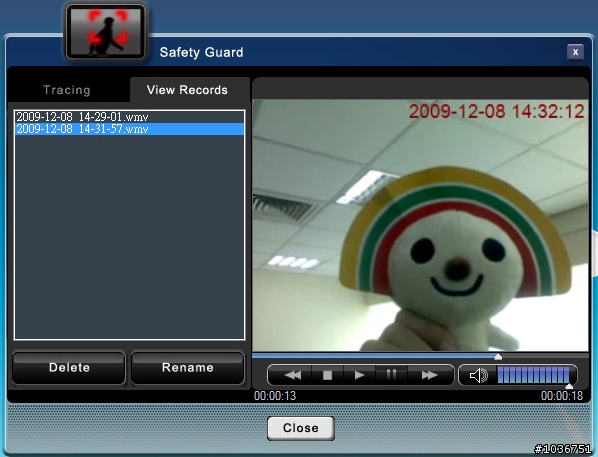Pause the video playback
The image size is (598, 457).
tap(391, 375)
